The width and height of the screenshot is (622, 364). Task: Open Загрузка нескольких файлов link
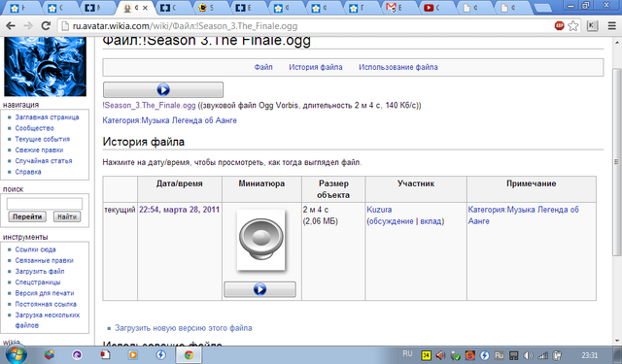point(48,320)
